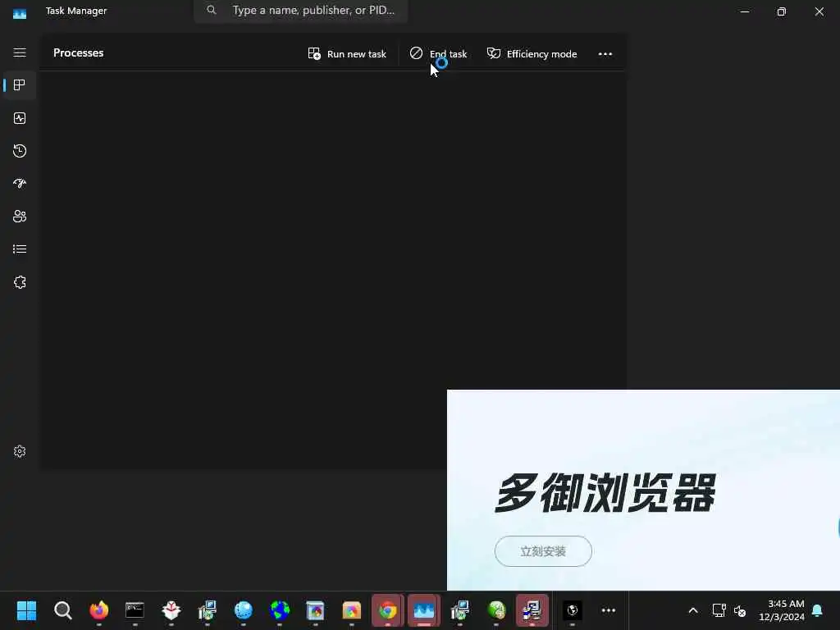Show more taskbar apps overflow dots
Viewport: 840px width, 630px height.
click(x=609, y=610)
